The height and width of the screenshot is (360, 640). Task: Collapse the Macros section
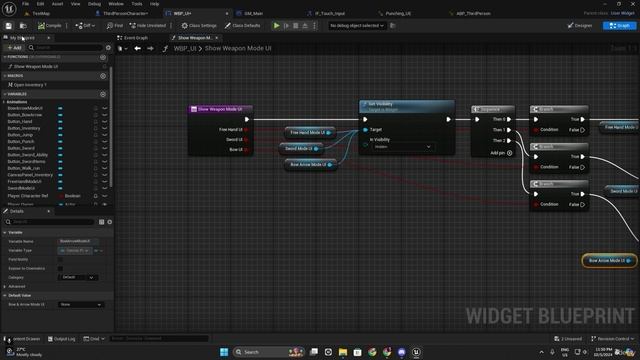click(4, 76)
